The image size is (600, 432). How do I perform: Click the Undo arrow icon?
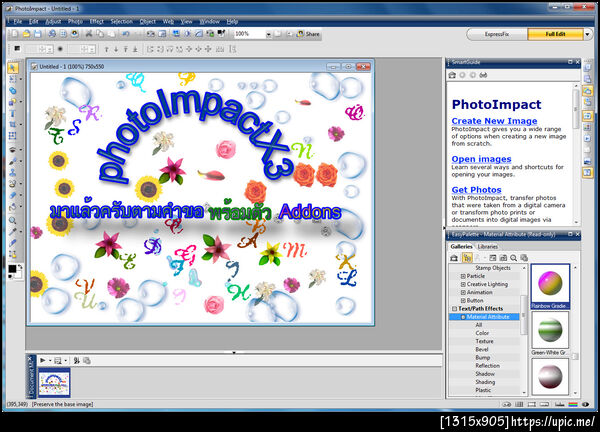point(126,34)
